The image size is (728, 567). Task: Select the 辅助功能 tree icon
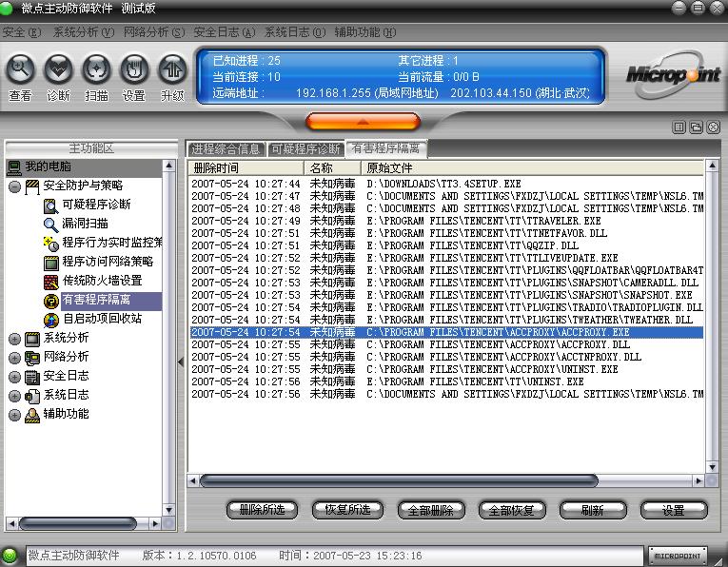pos(32,415)
